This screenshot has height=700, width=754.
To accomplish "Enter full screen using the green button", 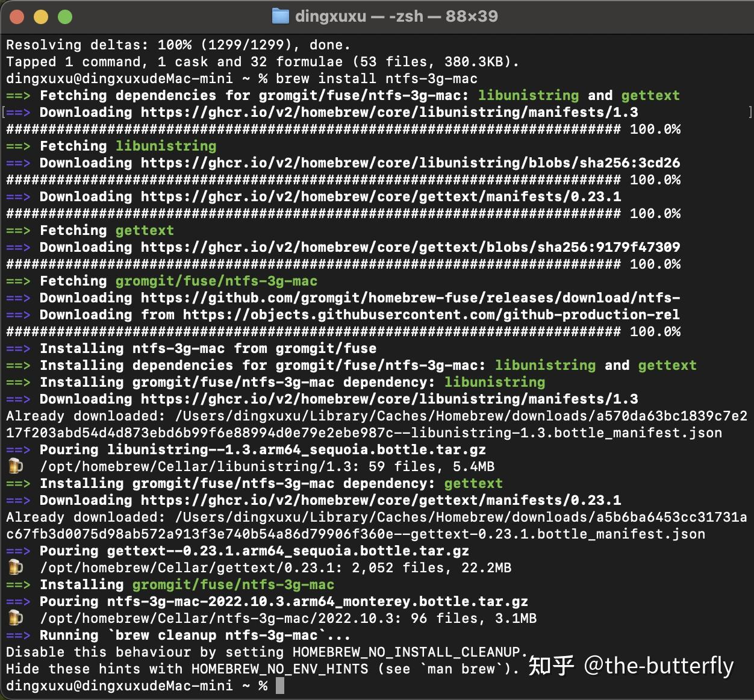I will tap(64, 16).
